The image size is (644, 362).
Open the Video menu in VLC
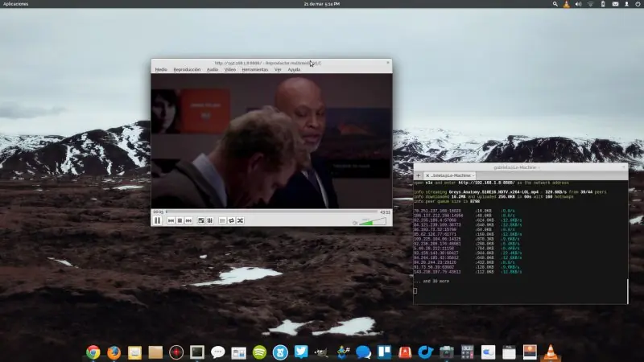click(230, 70)
